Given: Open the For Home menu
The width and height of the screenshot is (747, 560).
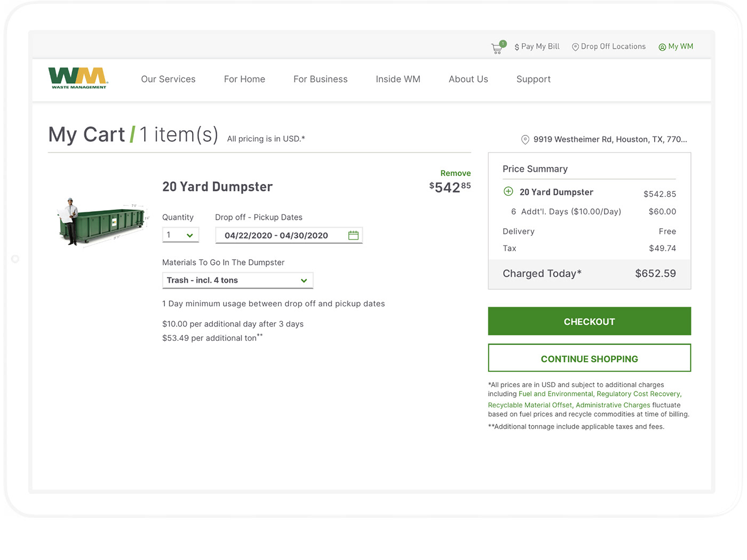Looking at the screenshot, I should click(x=244, y=79).
